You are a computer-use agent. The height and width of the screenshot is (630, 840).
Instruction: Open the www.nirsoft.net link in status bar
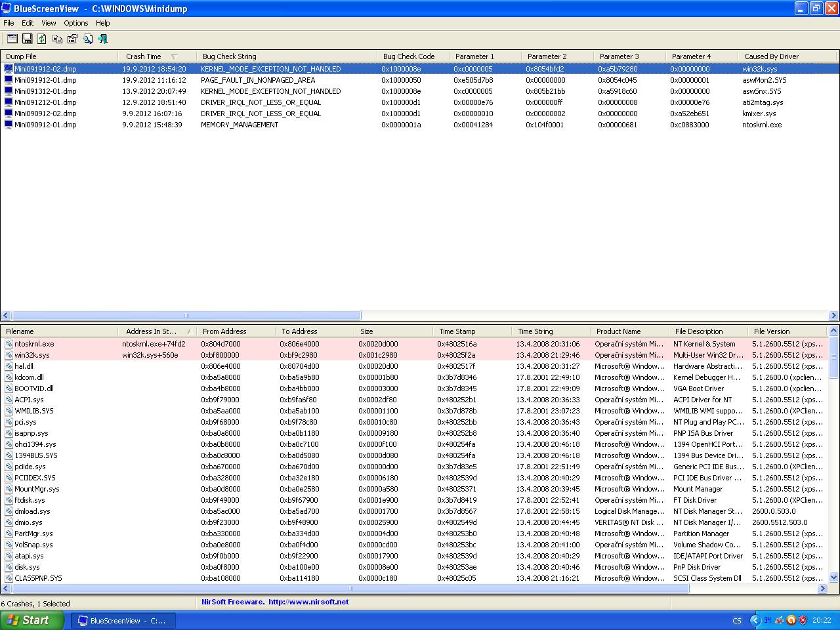click(308, 602)
